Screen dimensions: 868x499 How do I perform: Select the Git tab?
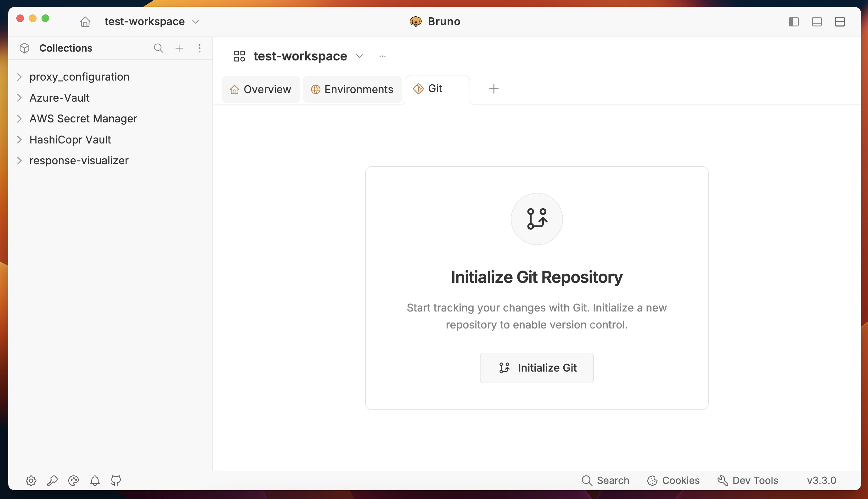[x=437, y=89]
